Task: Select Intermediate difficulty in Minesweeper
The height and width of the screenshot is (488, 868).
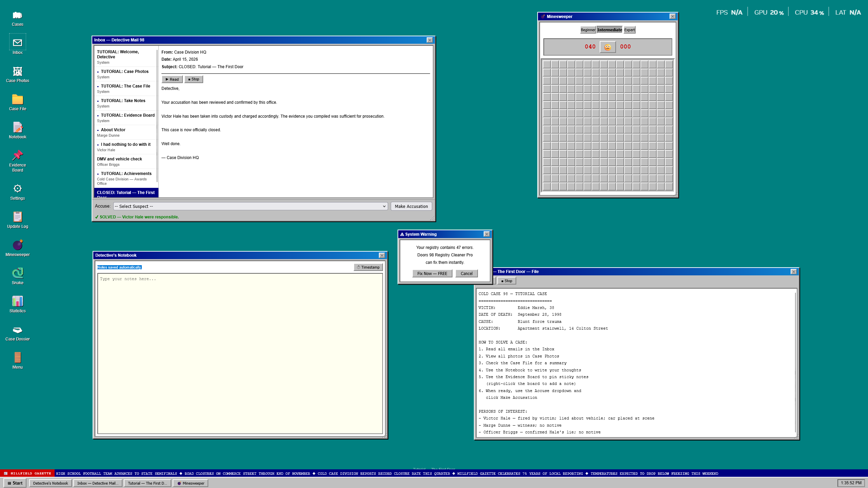Action: [609, 30]
